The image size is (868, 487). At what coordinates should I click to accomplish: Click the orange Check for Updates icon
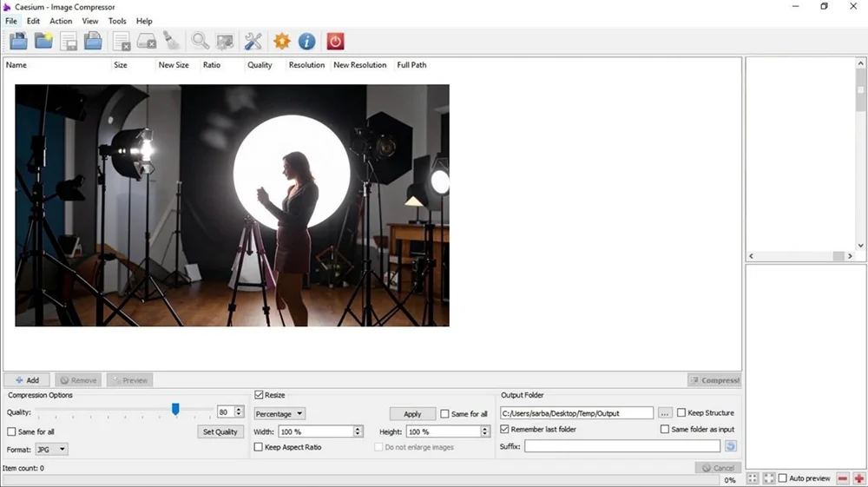pyautogui.click(x=281, y=41)
